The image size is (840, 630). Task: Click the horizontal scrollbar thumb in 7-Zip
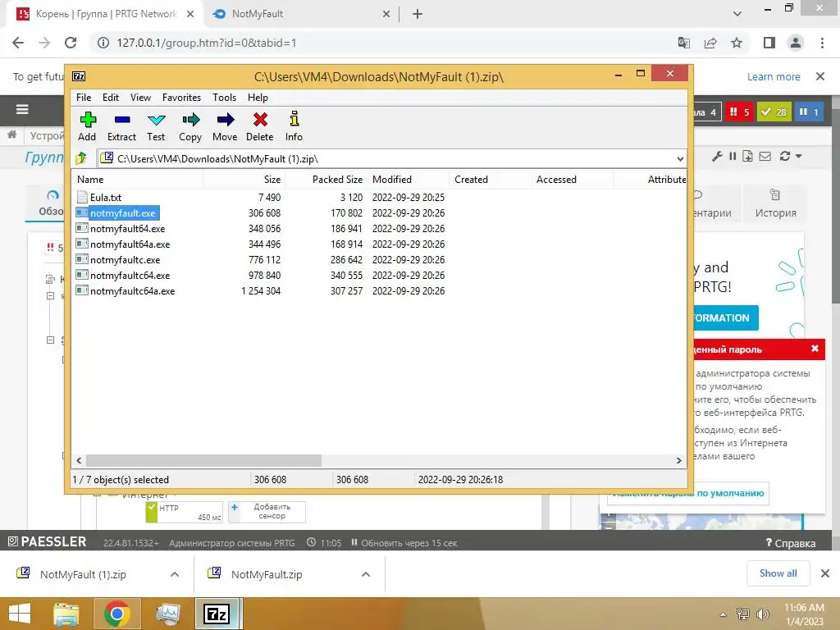tap(203, 461)
